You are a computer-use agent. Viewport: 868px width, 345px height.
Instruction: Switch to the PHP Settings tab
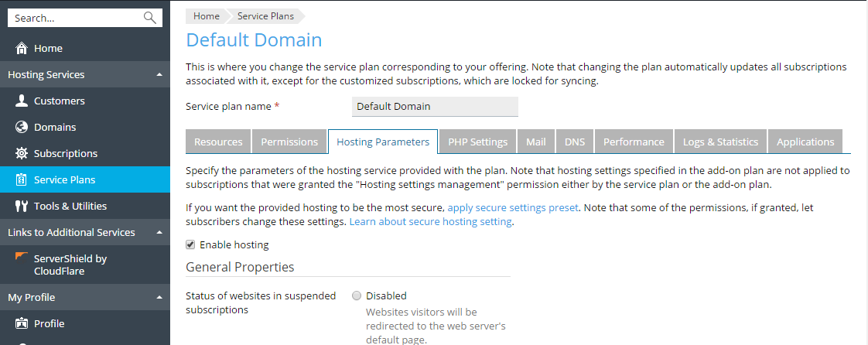click(477, 142)
